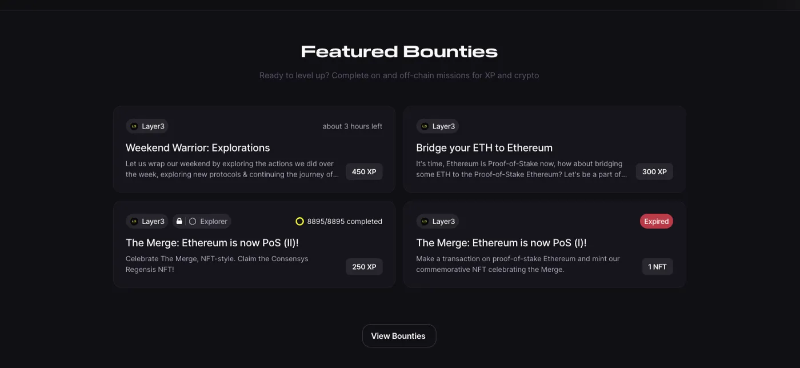
Task: Click the circle icon in the Explorer badge
Action: click(192, 222)
